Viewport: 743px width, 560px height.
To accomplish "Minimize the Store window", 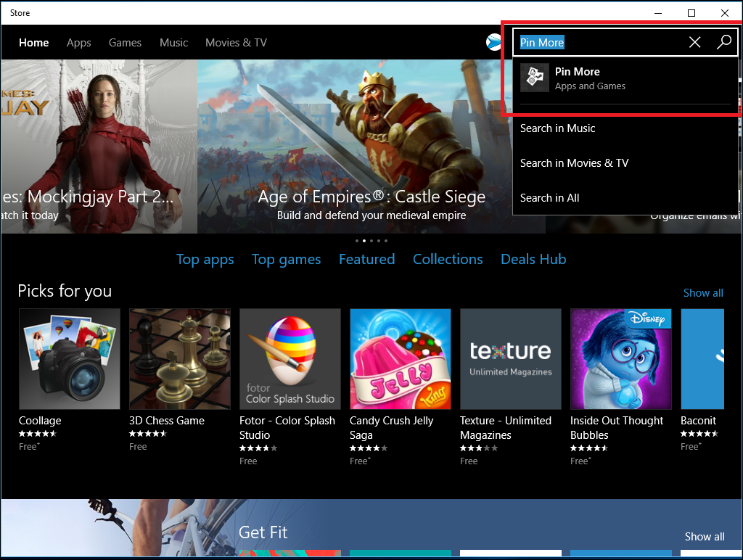I will pos(658,13).
